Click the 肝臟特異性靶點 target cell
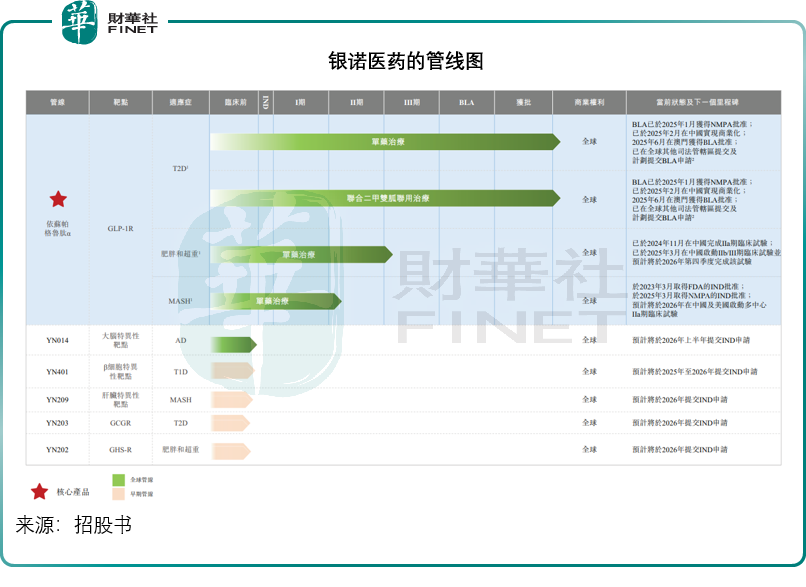This screenshot has height=587, width=806. tap(121, 399)
